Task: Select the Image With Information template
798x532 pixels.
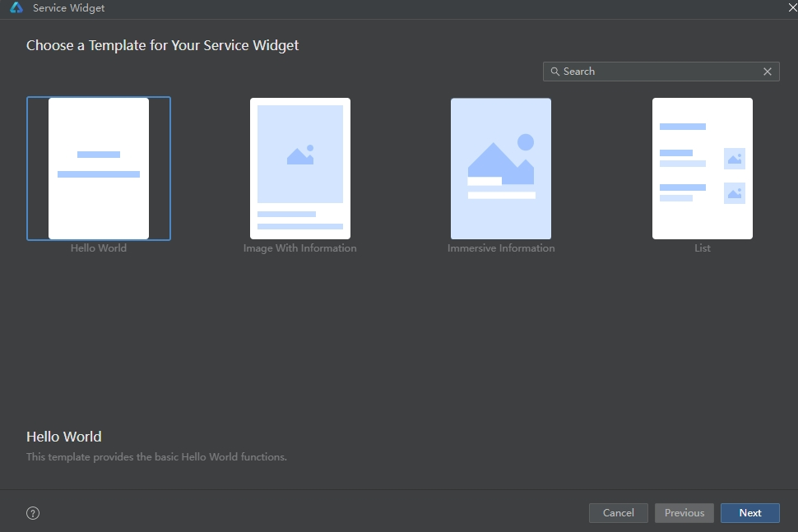Action: click(x=299, y=169)
